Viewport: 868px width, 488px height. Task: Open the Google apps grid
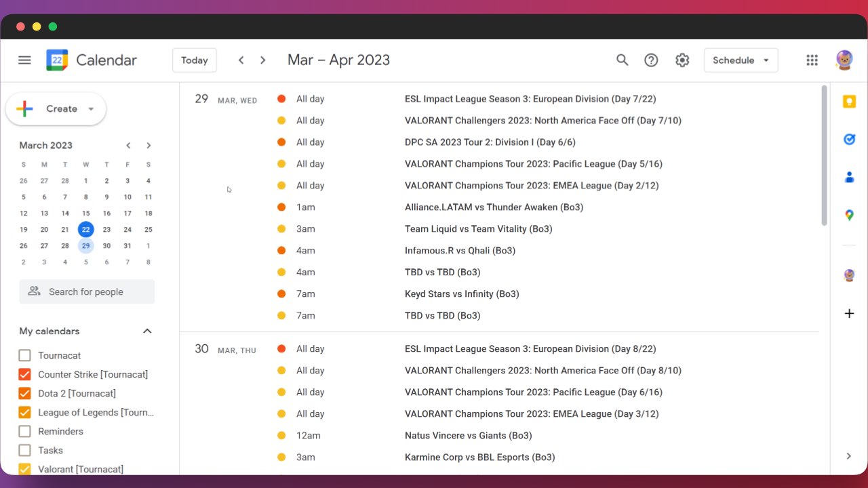pos(812,60)
